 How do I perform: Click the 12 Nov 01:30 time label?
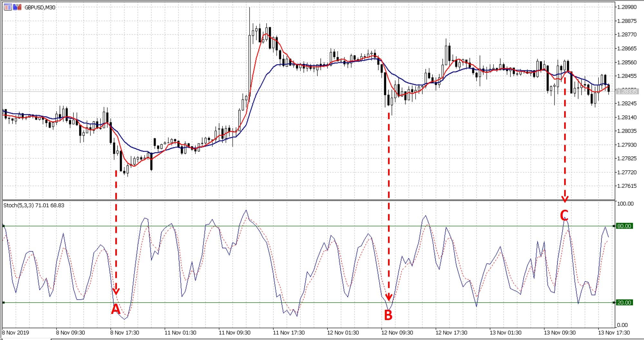tap(343, 333)
